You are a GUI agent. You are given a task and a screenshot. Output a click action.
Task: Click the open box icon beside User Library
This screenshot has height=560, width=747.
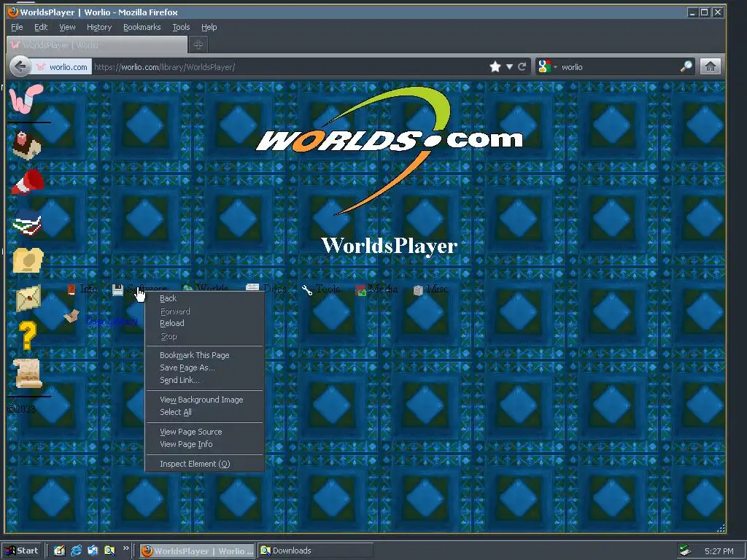click(71, 316)
